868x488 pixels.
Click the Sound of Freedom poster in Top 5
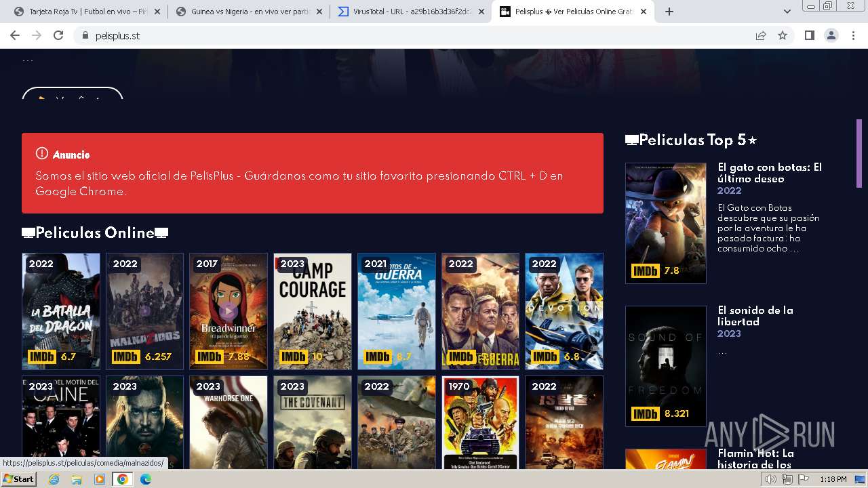[666, 366]
